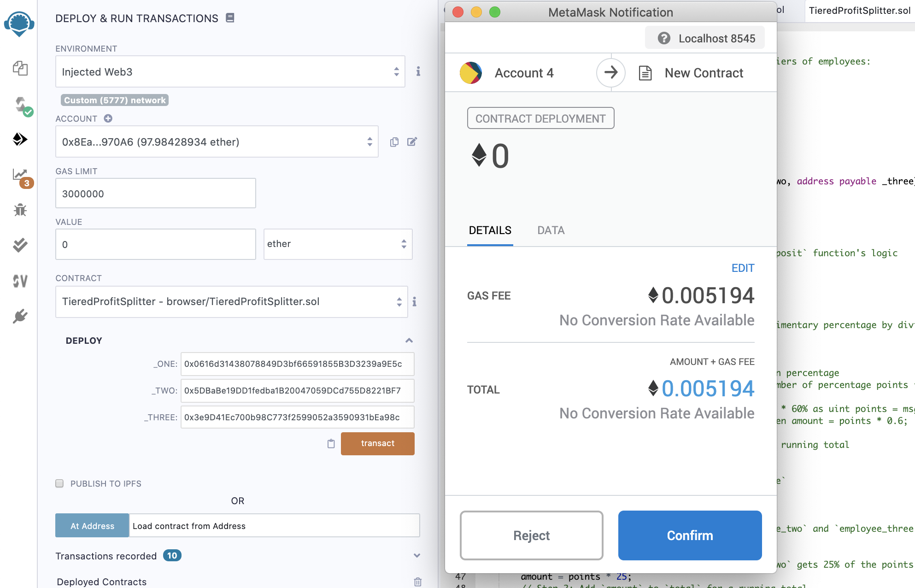Enable the Publish to IPFS checkbox

(x=59, y=483)
